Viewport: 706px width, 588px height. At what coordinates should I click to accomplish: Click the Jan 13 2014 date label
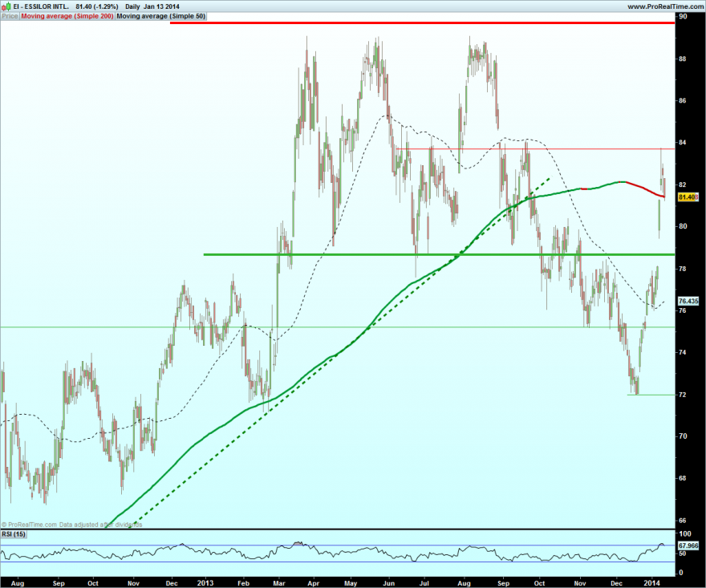pyautogui.click(x=161, y=6)
